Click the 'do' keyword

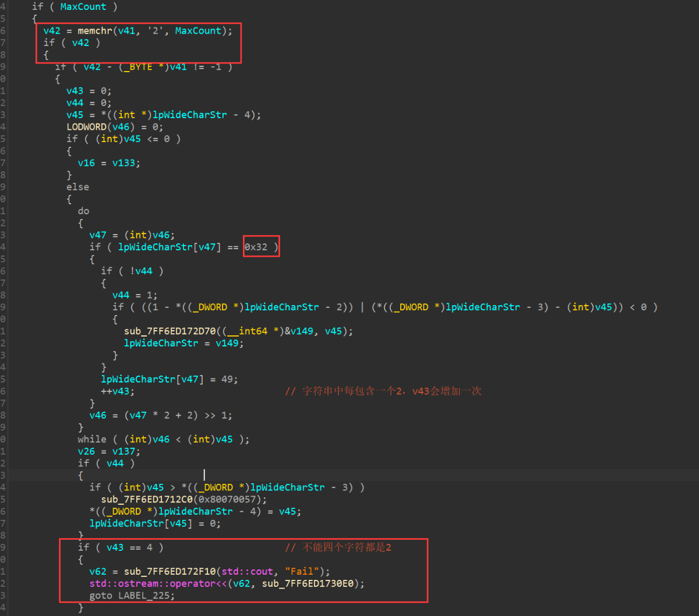[83, 211]
